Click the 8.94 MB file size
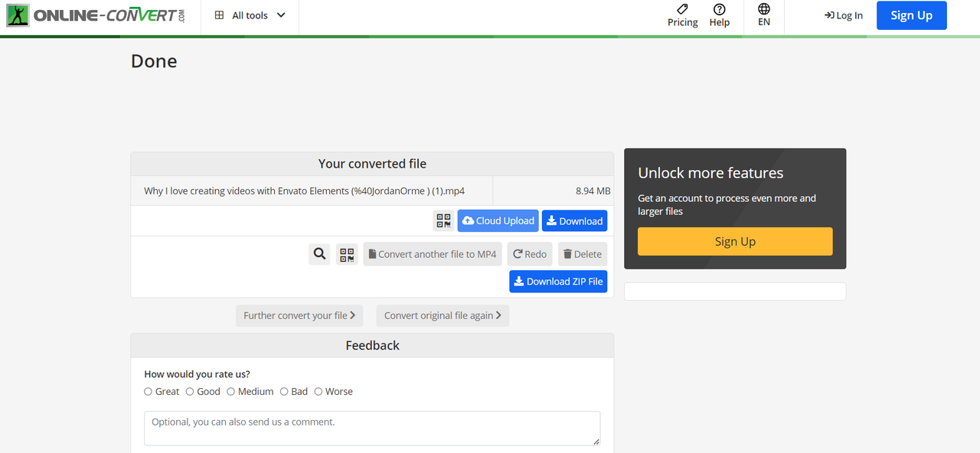The image size is (980, 453). pyautogui.click(x=593, y=191)
